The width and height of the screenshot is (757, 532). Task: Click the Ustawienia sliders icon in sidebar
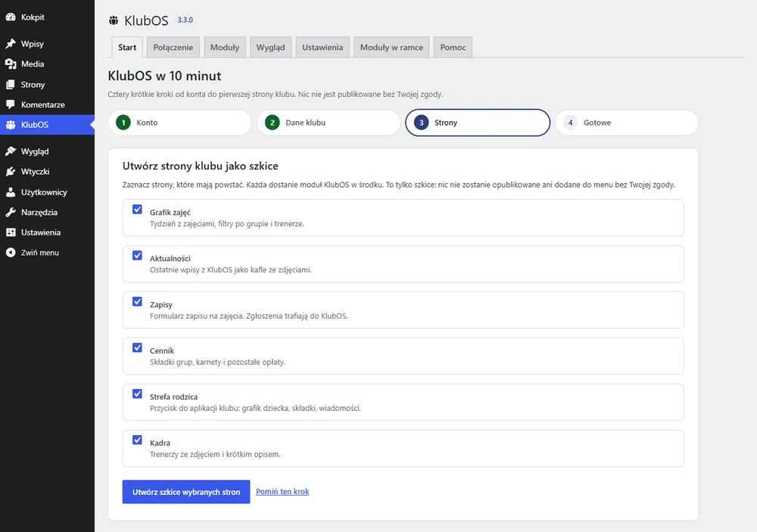[x=11, y=232]
